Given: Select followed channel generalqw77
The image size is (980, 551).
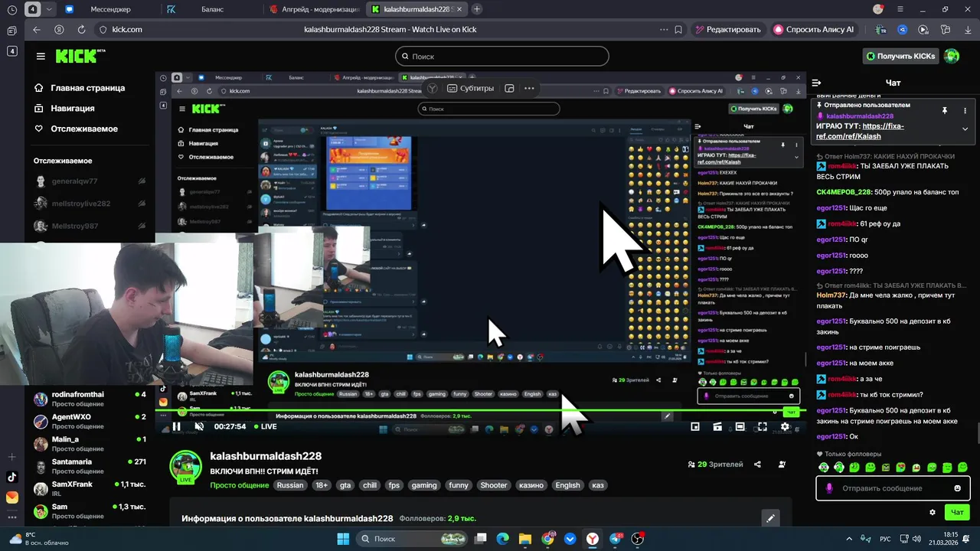Looking at the screenshot, I should tap(90, 181).
